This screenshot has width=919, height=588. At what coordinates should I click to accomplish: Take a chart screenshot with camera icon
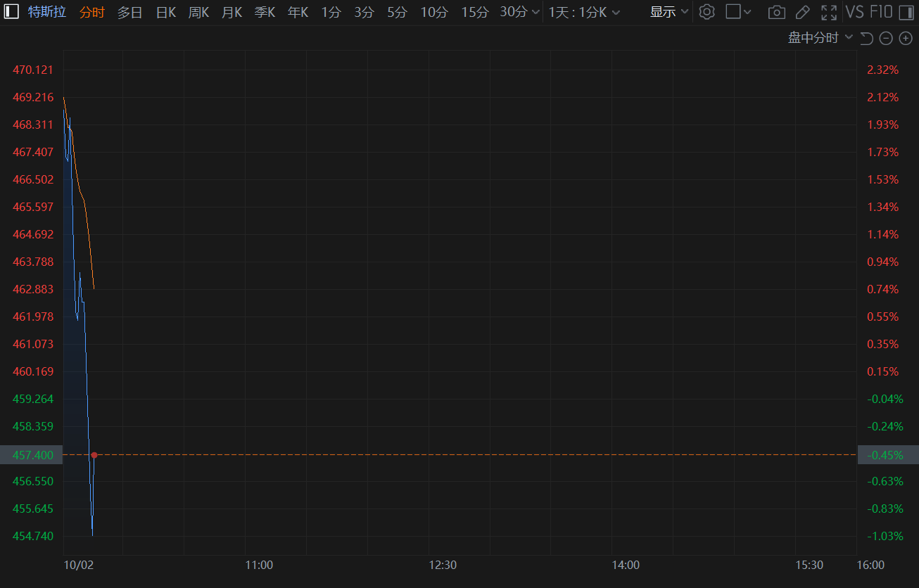click(x=776, y=12)
